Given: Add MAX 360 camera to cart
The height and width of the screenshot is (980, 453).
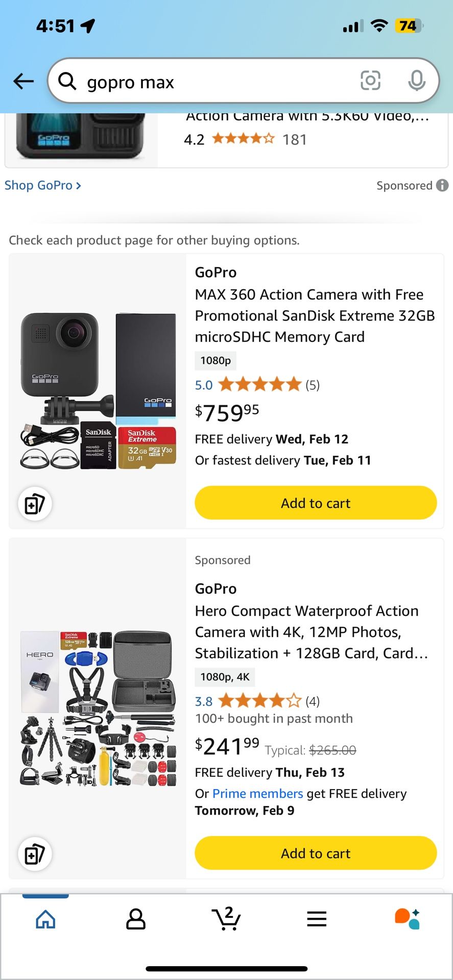Looking at the screenshot, I should 316,503.
